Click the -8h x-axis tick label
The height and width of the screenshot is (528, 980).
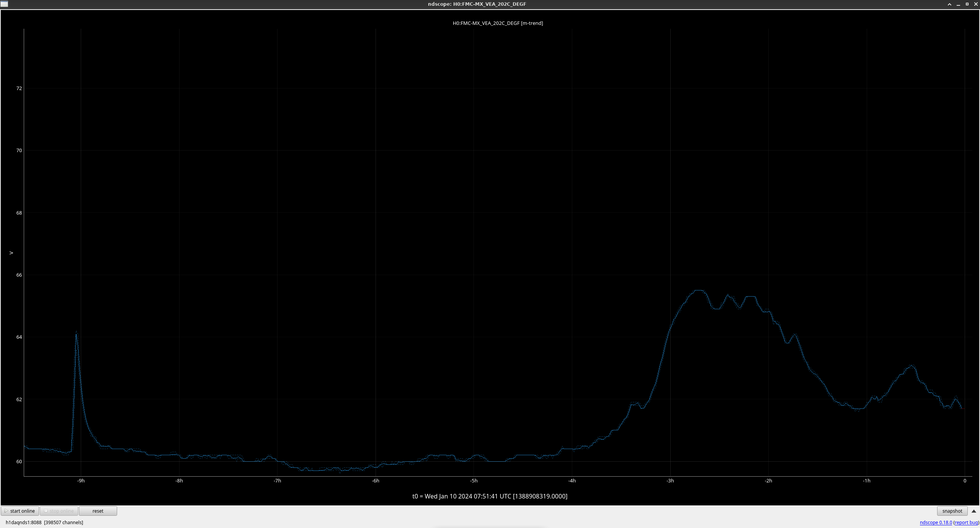pyautogui.click(x=179, y=480)
